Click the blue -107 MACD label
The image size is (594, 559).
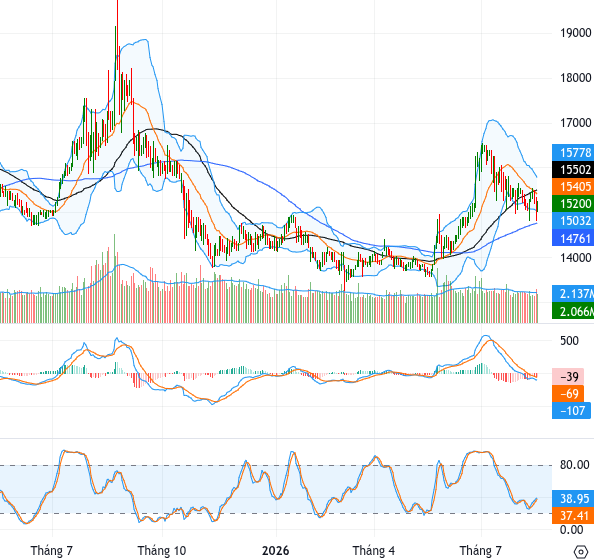571,411
